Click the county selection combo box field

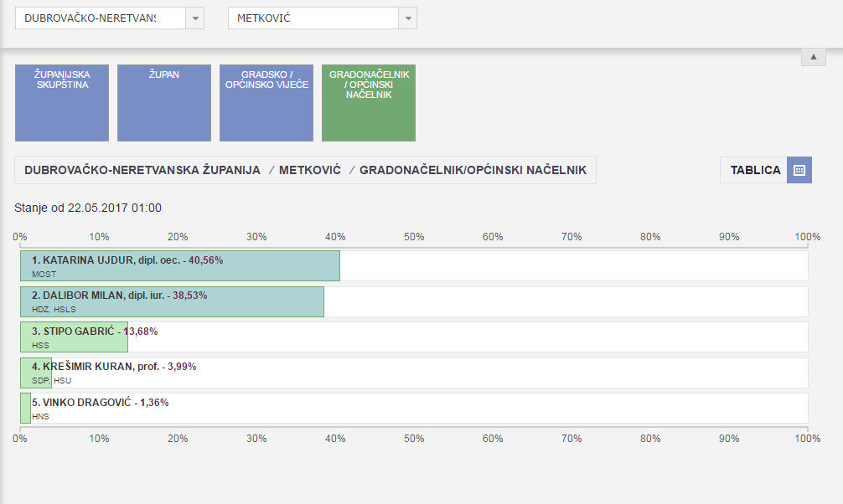pos(99,18)
